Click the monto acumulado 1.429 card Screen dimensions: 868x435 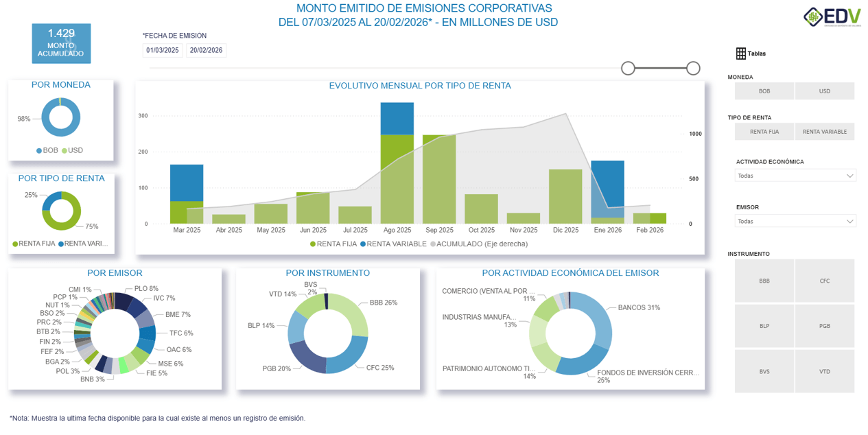(61, 43)
